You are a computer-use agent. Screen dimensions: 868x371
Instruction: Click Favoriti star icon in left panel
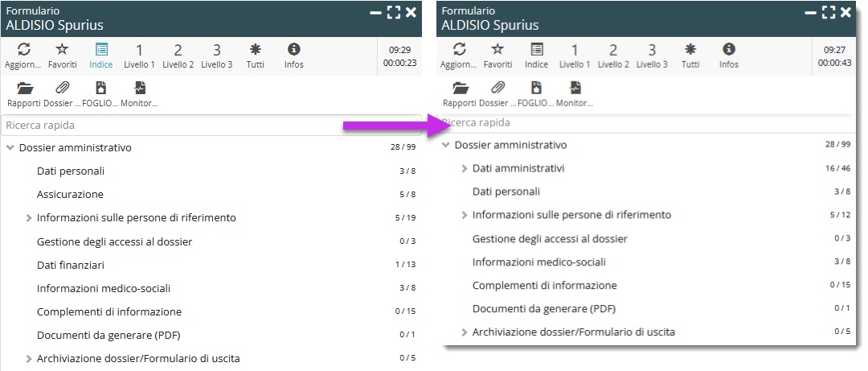(x=62, y=50)
